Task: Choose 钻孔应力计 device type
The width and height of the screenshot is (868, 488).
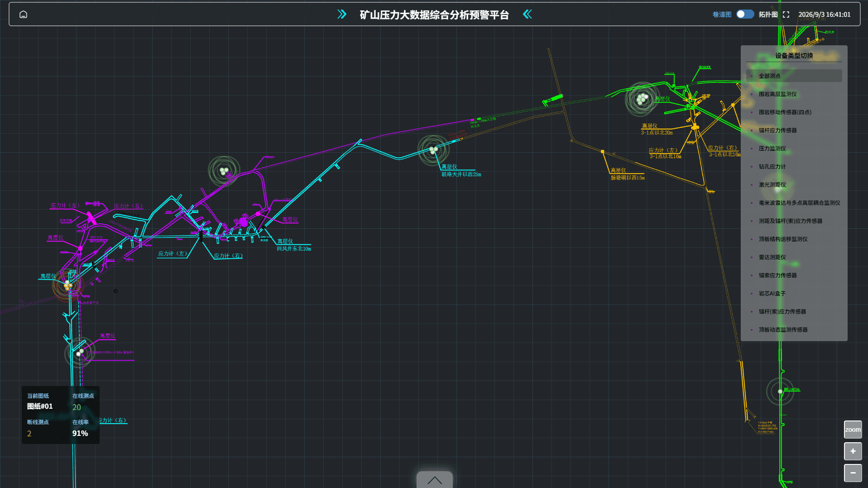Action: point(794,166)
